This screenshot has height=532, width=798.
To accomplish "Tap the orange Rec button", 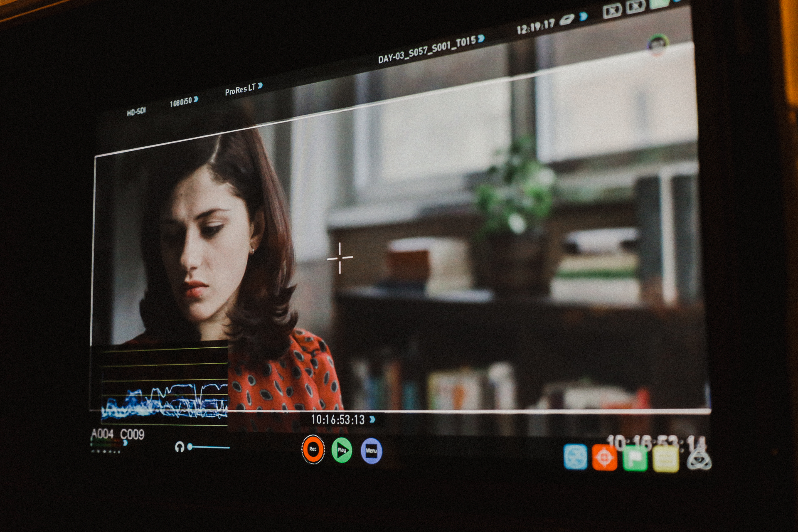I will pyautogui.click(x=313, y=449).
